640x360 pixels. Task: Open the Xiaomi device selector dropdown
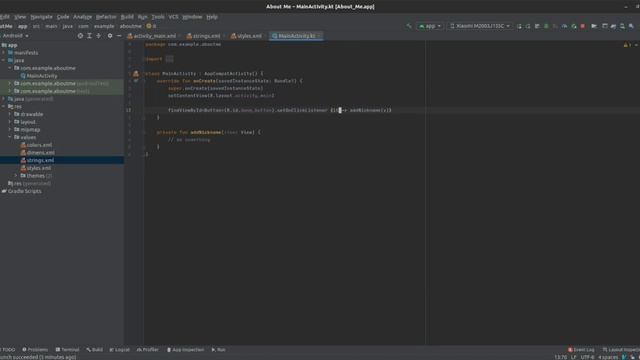(480, 26)
